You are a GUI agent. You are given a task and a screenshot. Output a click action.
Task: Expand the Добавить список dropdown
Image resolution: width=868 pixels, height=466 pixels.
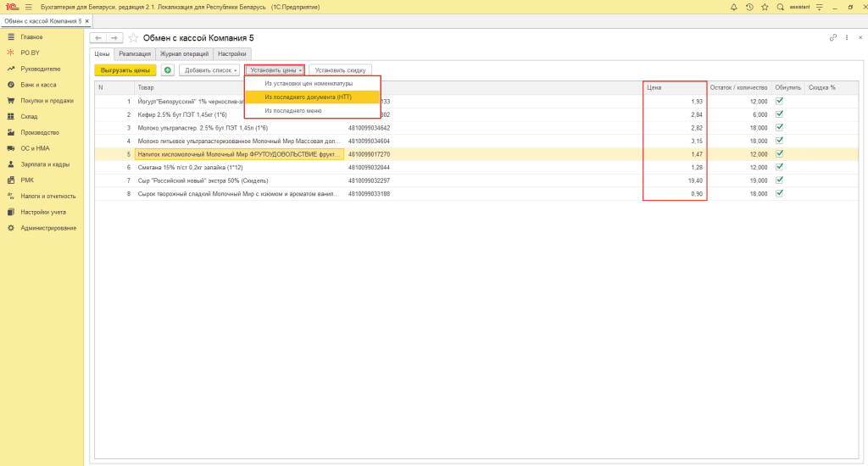(209, 70)
